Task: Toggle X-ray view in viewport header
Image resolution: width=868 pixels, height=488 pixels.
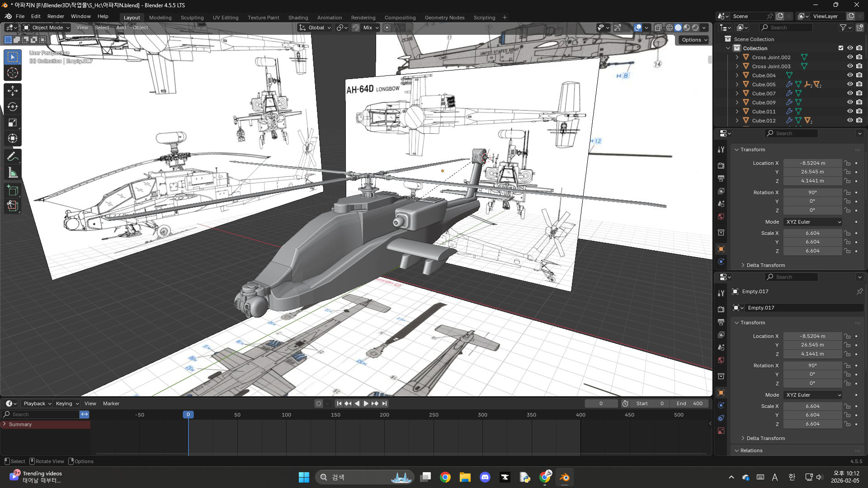Action: tap(658, 28)
